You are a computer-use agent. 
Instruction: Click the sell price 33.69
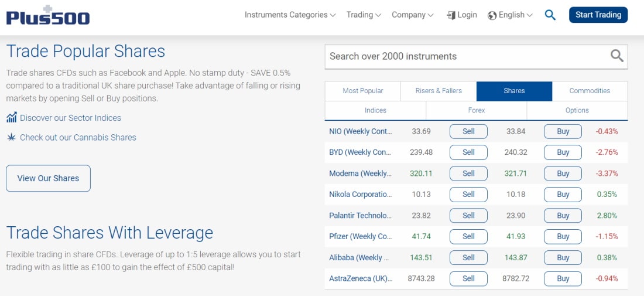coord(421,131)
